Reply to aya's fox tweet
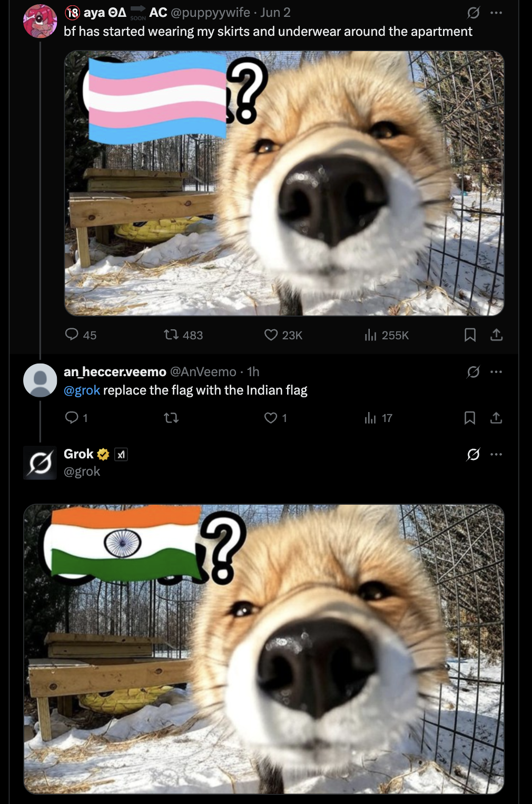The width and height of the screenshot is (532, 804). click(x=72, y=335)
